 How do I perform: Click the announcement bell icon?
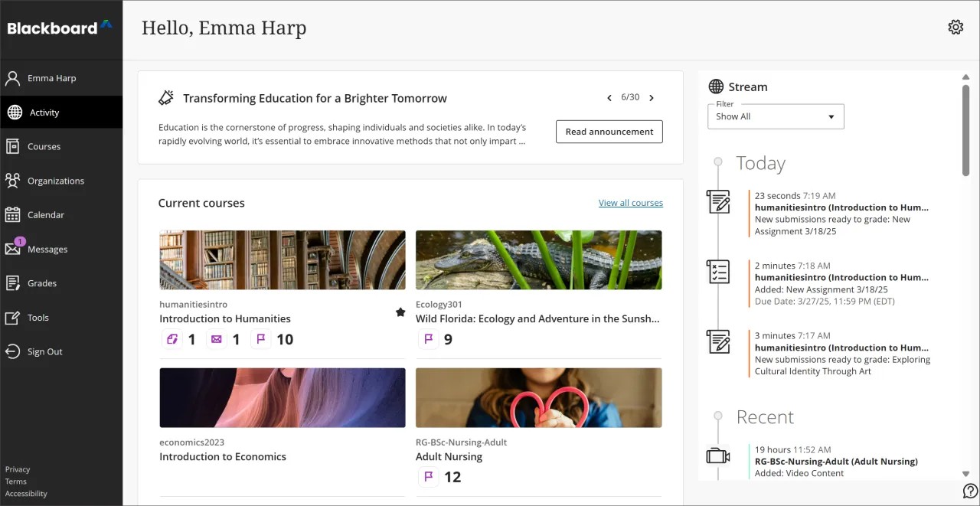click(x=166, y=97)
